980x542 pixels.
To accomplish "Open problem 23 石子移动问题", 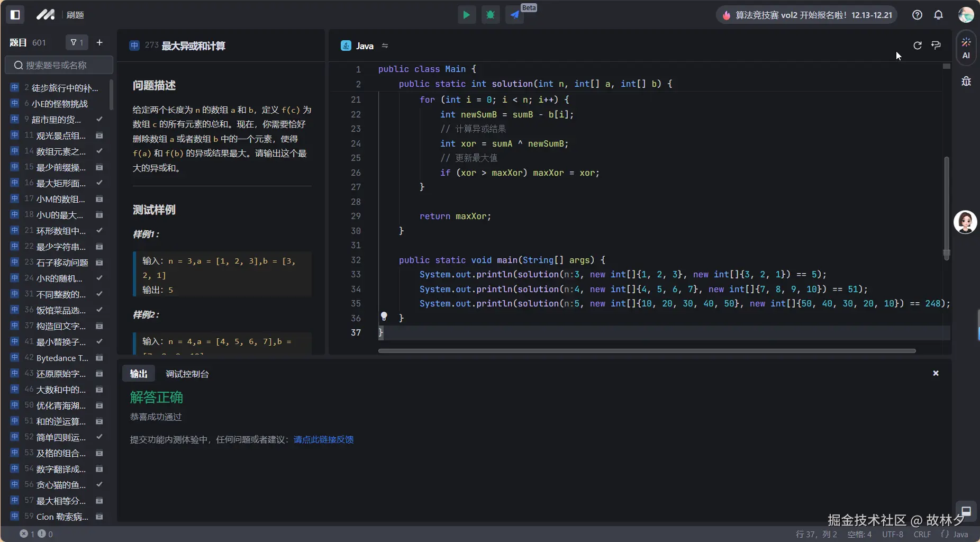I will 62,263.
